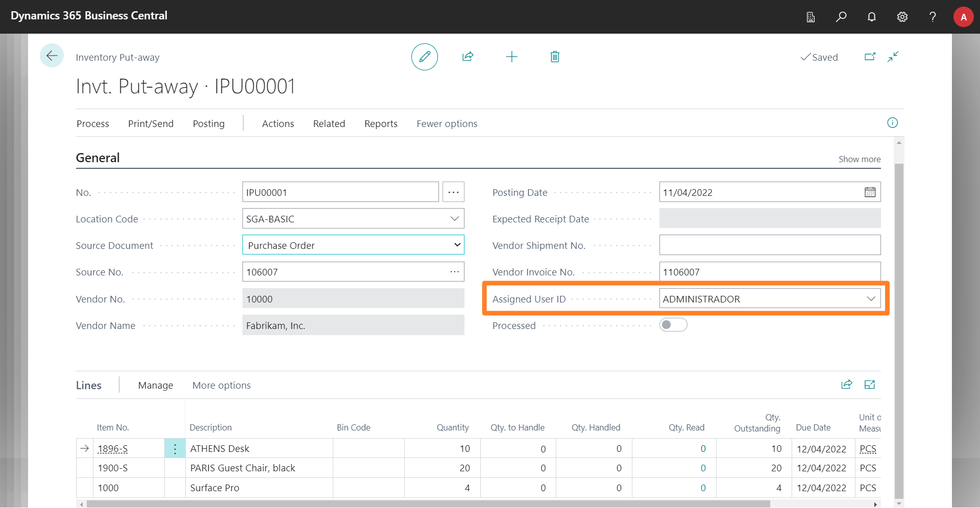Select item 1900-S cell
Viewport: 980px width, 508px height.
point(129,468)
